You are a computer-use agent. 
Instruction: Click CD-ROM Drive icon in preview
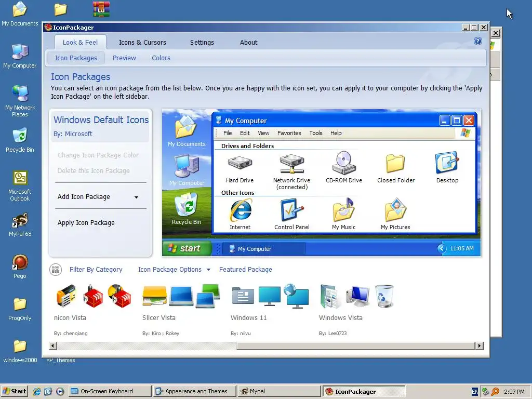344,163
